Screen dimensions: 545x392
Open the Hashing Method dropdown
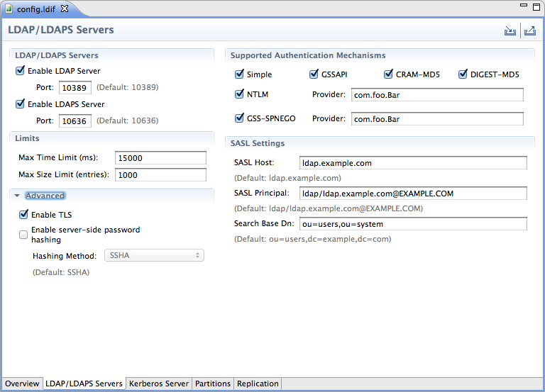(154, 255)
